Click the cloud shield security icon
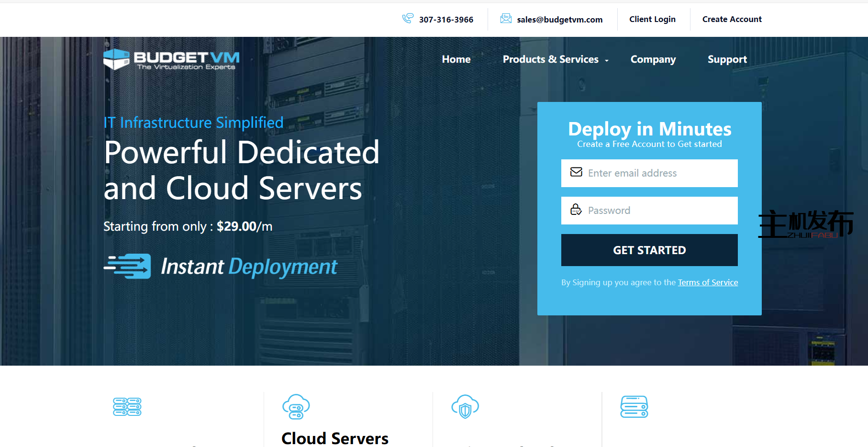The height and width of the screenshot is (447, 868). (x=465, y=407)
